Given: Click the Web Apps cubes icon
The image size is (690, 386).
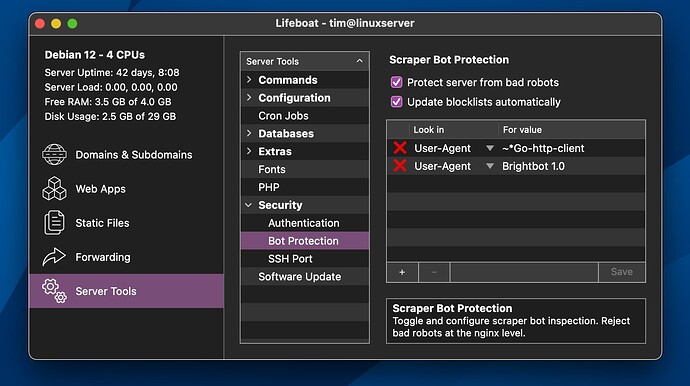Looking at the screenshot, I should [54, 188].
